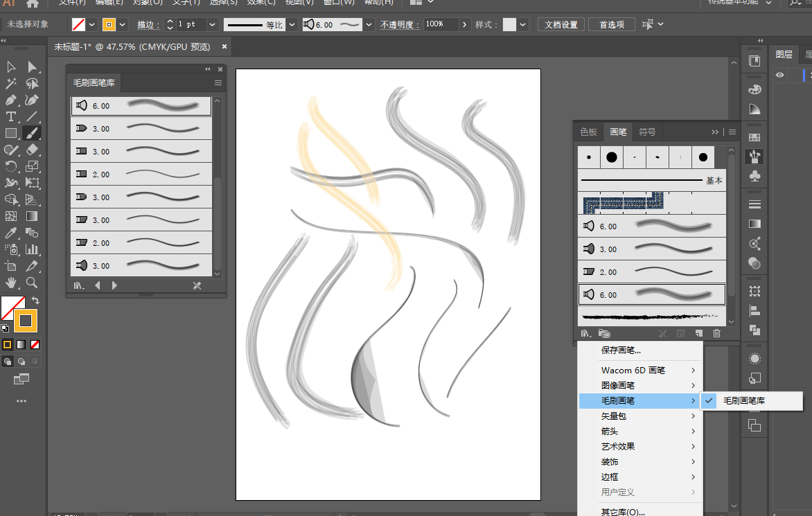
Task: Select the Magic Wand tool
Action: 11,83
